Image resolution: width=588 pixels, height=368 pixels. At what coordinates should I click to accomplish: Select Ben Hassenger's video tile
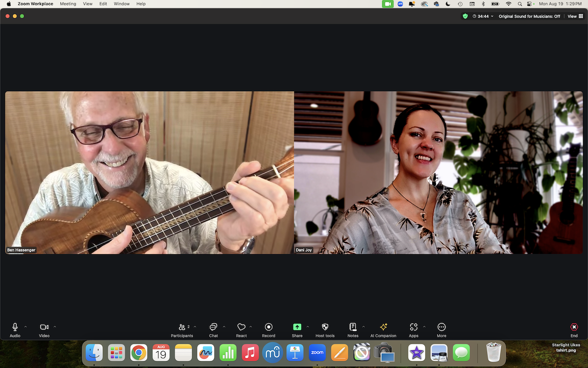click(149, 173)
